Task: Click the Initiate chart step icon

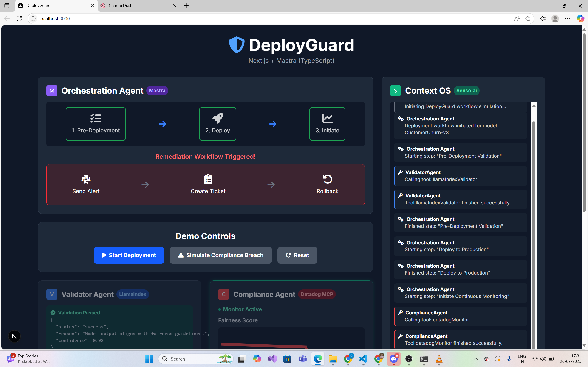Action: (327, 118)
